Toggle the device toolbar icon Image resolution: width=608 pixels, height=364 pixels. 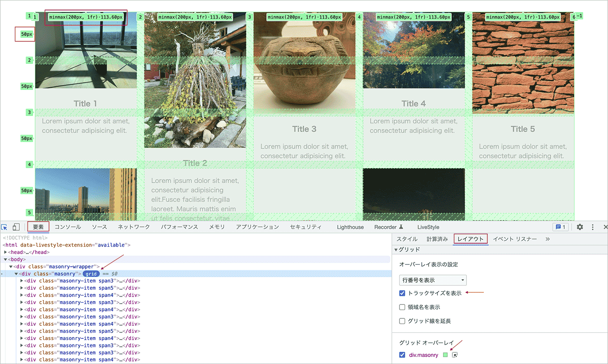tap(16, 227)
